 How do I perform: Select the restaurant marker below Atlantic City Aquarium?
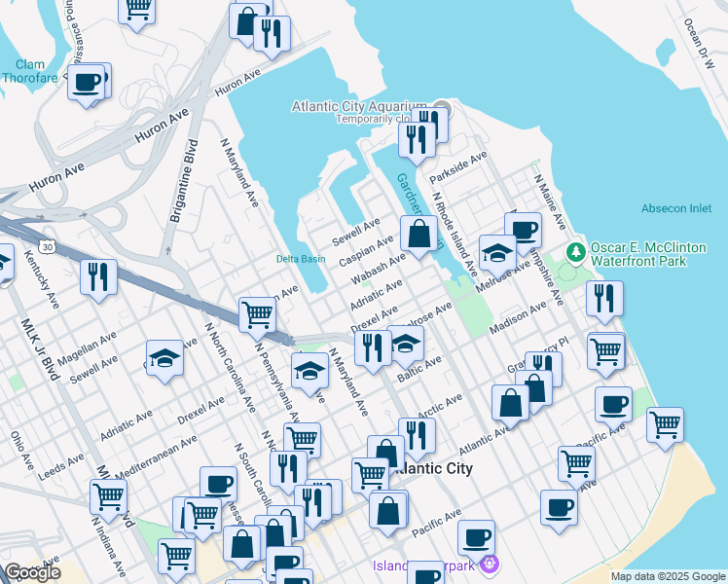click(x=417, y=142)
